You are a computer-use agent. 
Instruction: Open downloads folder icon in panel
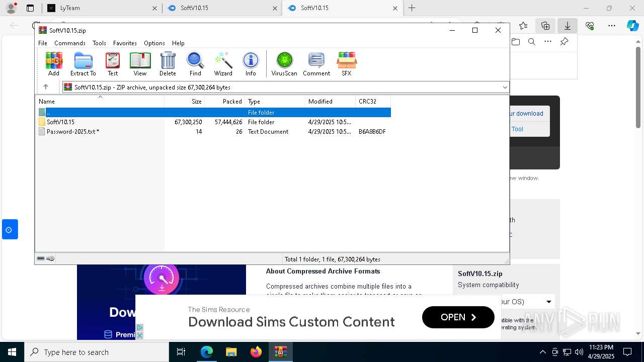516,42
